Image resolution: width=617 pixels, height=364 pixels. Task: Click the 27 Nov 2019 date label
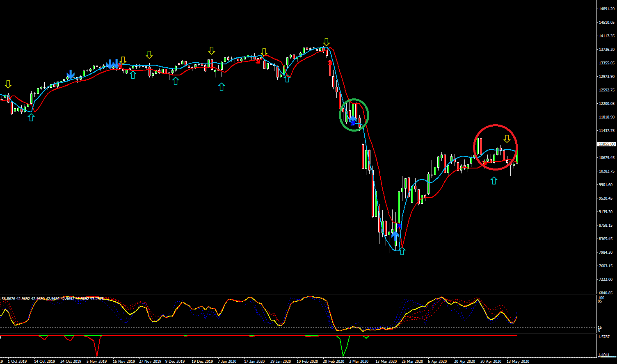[x=150, y=362]
